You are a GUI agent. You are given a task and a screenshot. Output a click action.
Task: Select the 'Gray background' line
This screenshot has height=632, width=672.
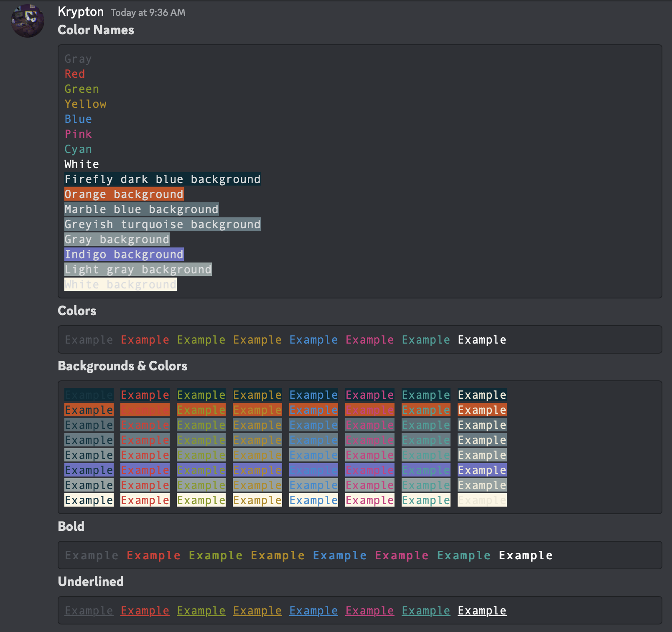117,240
